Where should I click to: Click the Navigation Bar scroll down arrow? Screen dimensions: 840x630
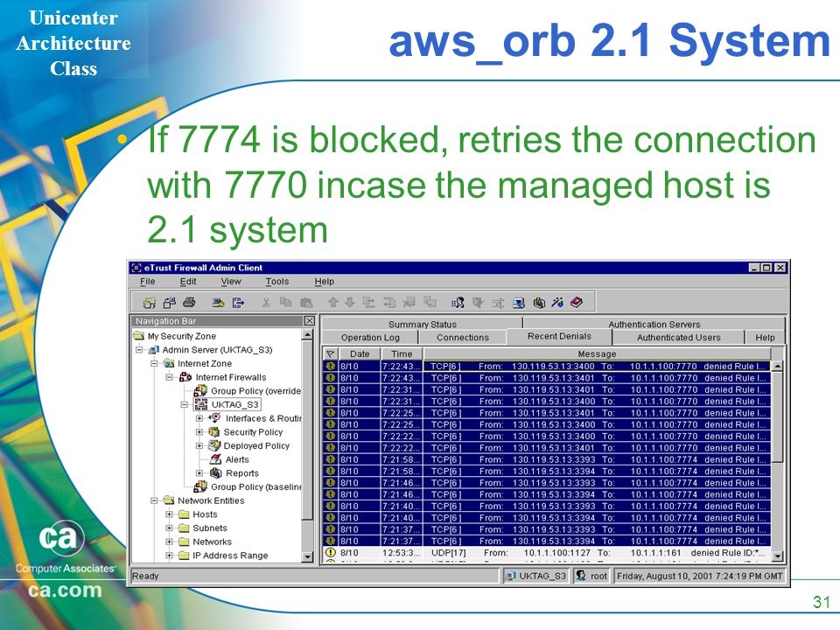[307, 556]
